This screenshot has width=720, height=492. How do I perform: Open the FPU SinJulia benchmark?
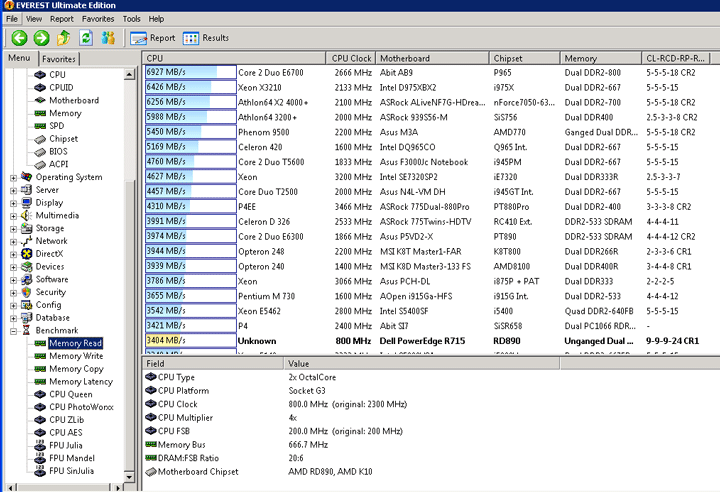[x=71, y=471]
